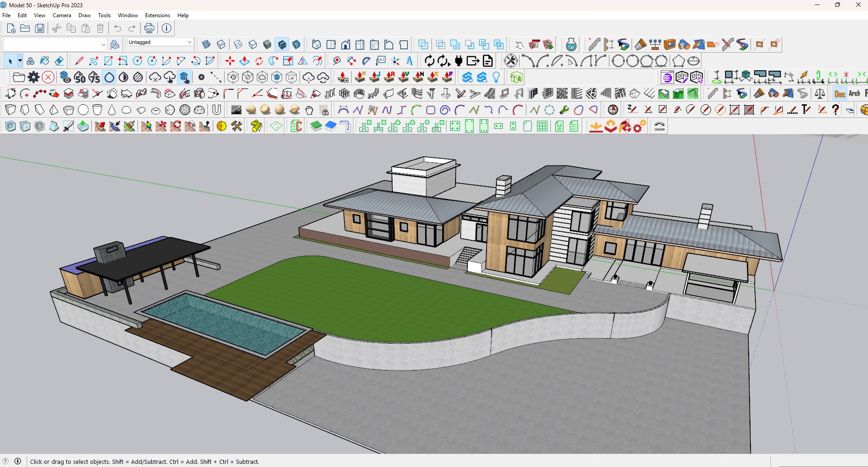868x467 pixels.
Task: Open the Edit menu
Action: 22,15
